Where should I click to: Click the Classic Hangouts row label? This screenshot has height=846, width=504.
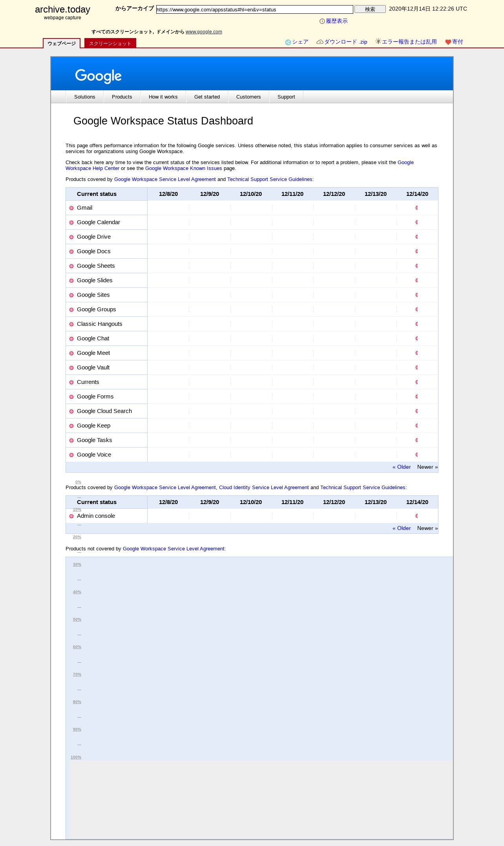point(100,324)
